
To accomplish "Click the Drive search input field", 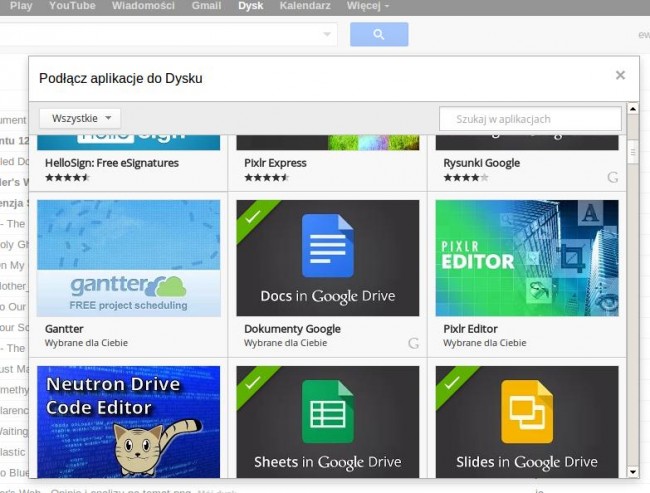I will pyautogui.click(x=168, y=34).
